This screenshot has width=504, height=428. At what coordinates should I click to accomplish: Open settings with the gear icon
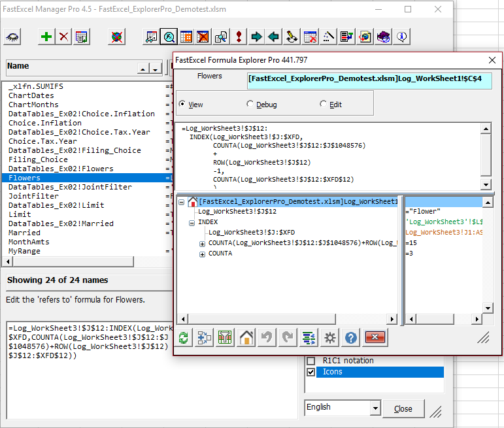(330, 338)
